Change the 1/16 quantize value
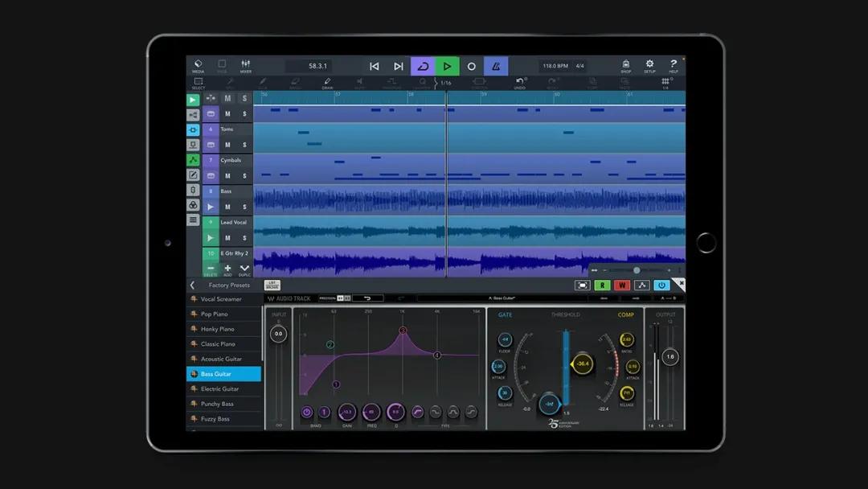This screenshot has height=489, width=868. pyautogui.click(x=445, y=83)
